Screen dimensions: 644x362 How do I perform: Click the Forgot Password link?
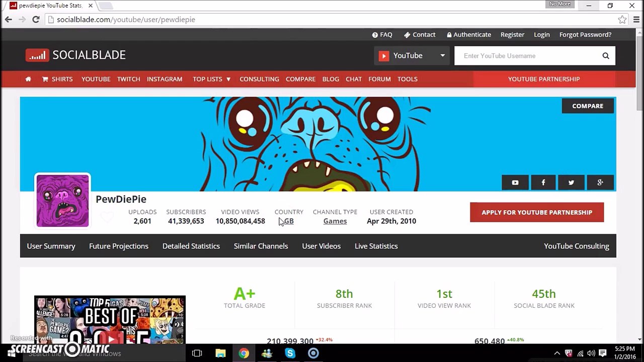click(585, 35)
